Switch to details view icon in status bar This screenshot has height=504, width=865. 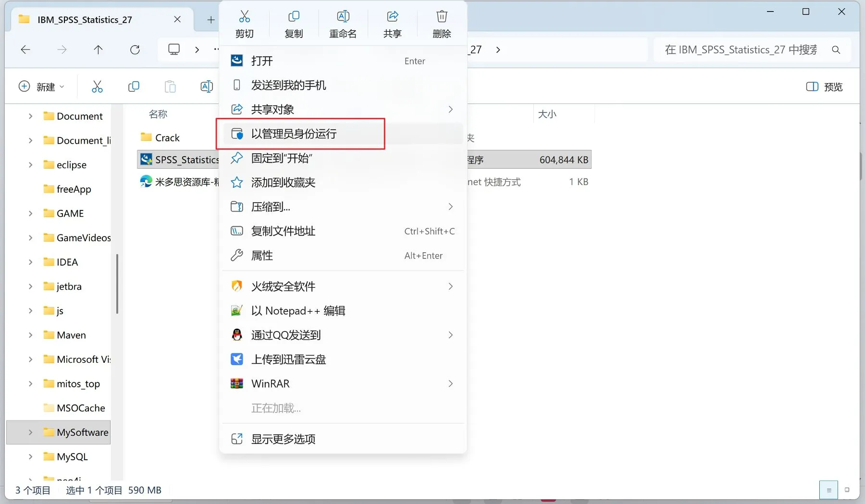(x=828, y=490)
